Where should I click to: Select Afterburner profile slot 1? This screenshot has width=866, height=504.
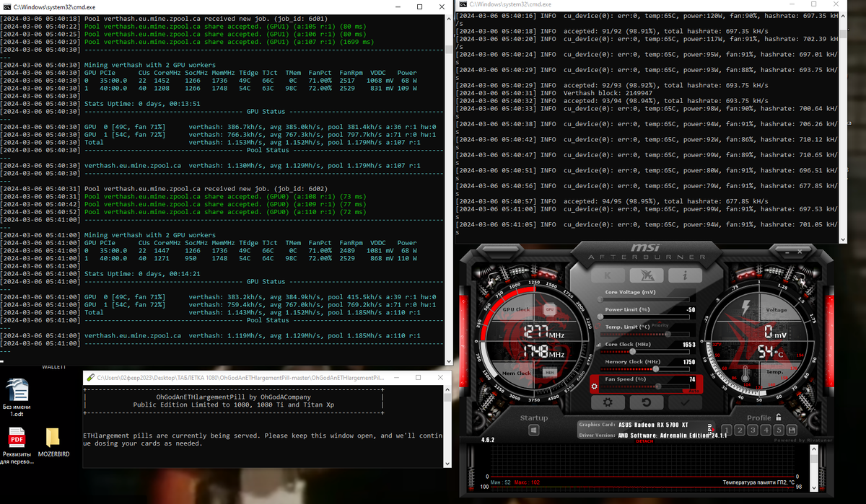(x=728, y=430)
